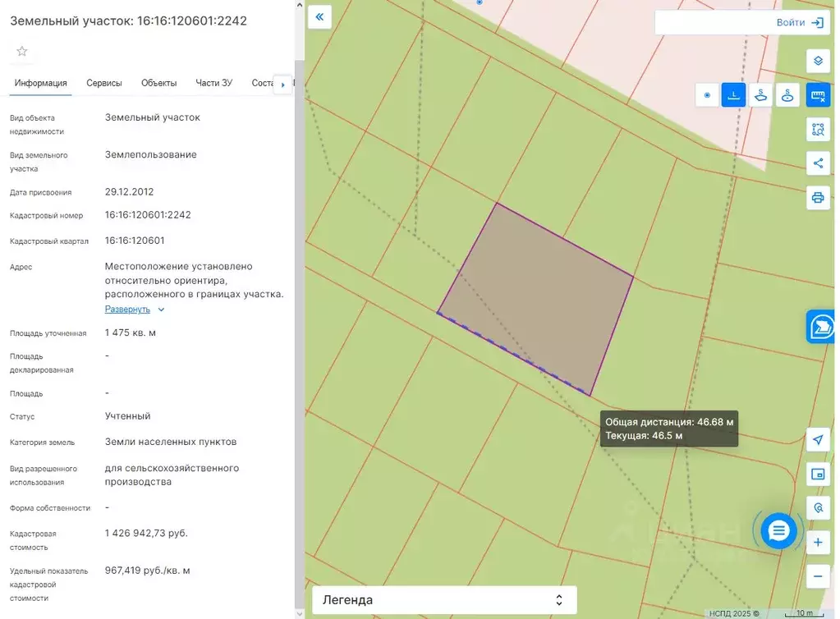
Task: Click the scrollbar up arrow
Action: point(300,6)
